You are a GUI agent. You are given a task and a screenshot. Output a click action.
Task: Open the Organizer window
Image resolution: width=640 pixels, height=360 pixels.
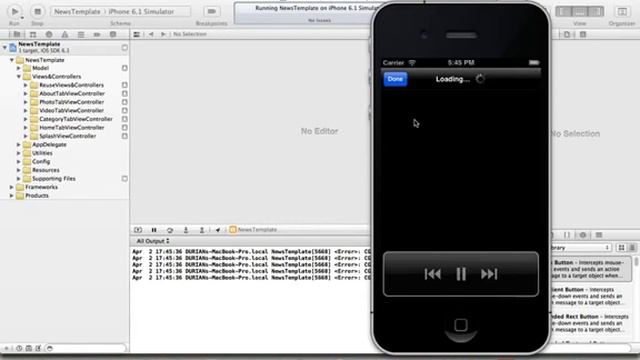coord(622,11)
